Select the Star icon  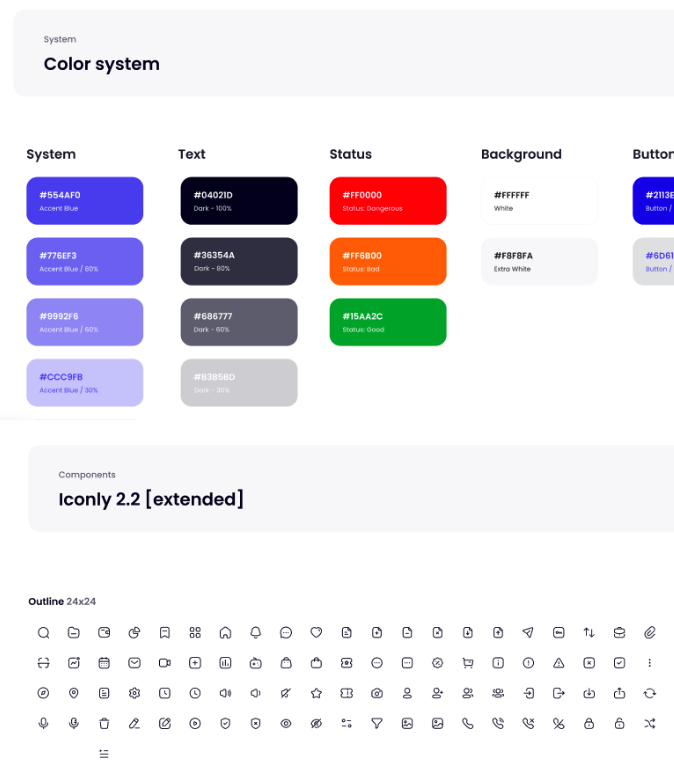pos(316,693)
